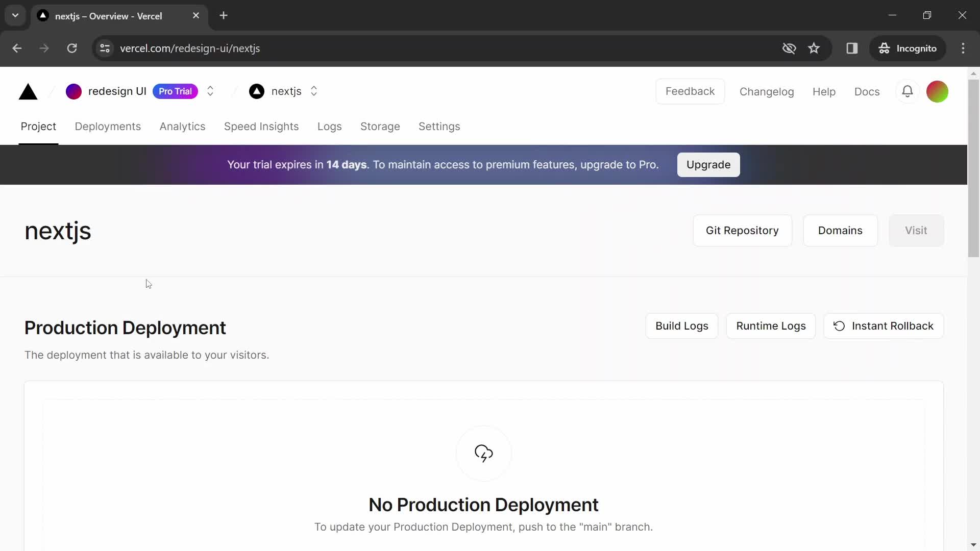
Task: Close the nextjs Overview tab
Action: pyautogui.click(x=196, y=16)
